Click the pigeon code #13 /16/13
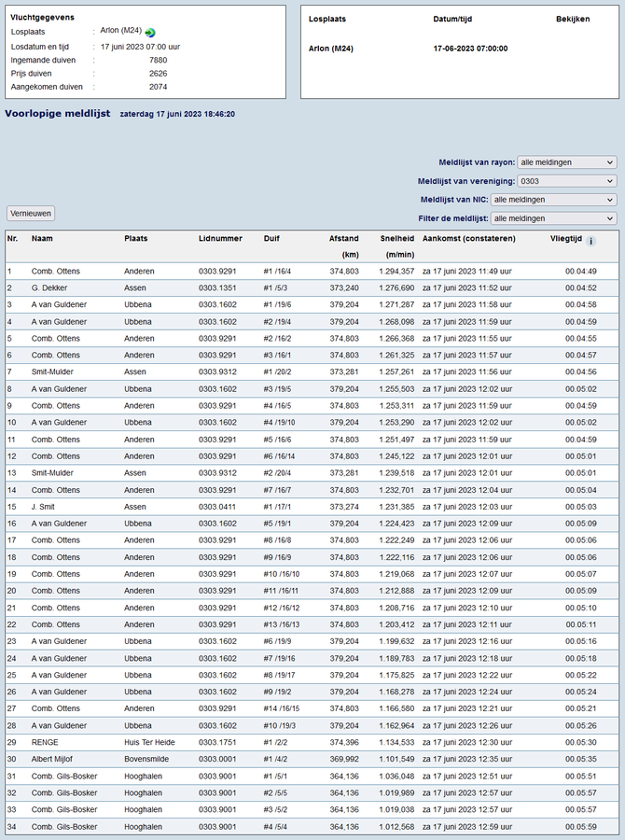 point(282,624)
